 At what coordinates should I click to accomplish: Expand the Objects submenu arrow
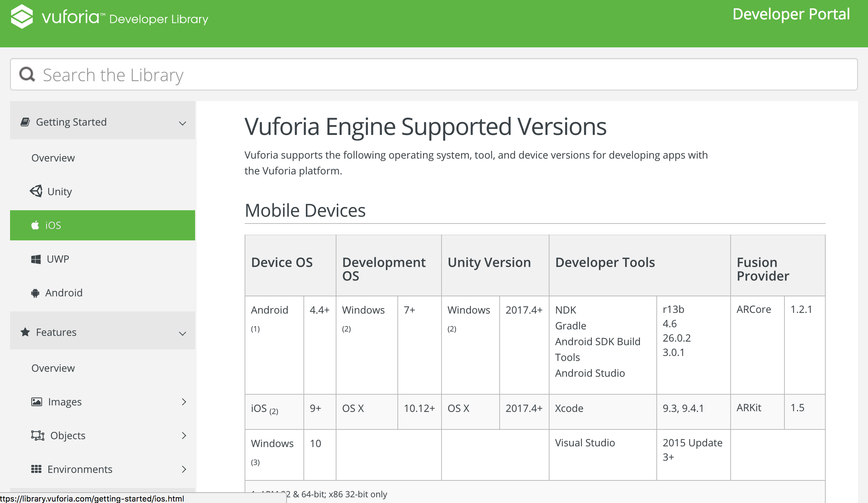click(x=184, y=436)
